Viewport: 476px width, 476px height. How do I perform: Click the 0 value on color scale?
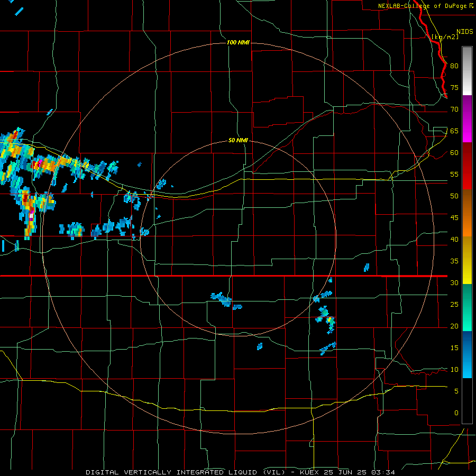[x=456, y=413]
